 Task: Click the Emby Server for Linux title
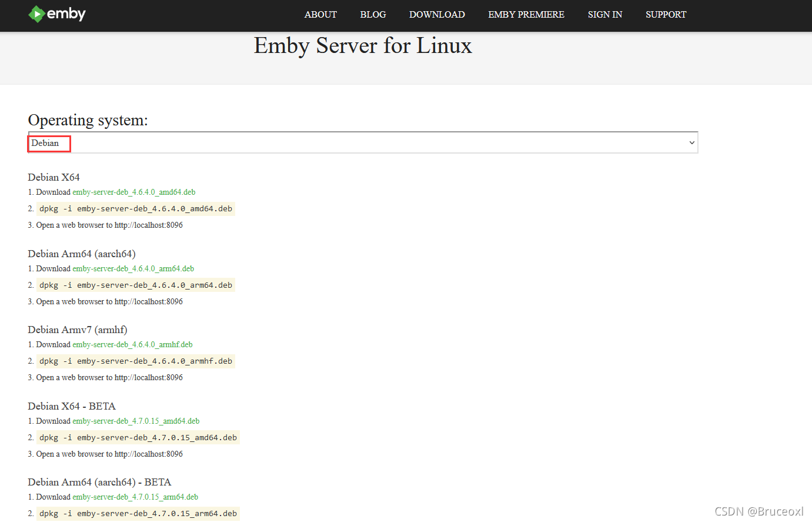(x=363, y=46)
